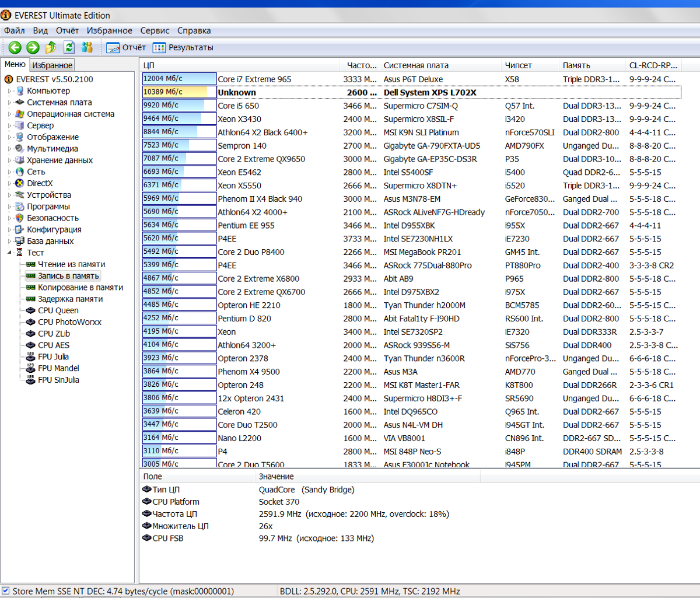Sort by the ЦП column header

(239, 65)
